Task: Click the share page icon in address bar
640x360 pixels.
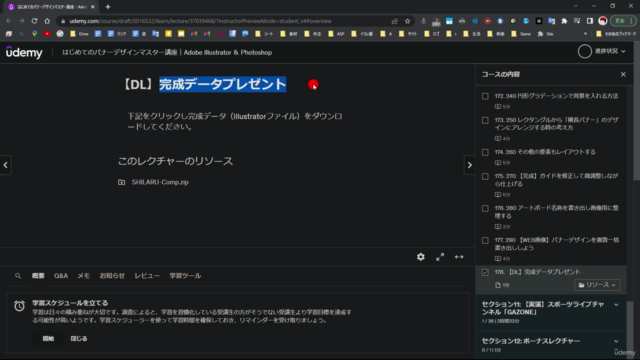Action: [395, 21]
